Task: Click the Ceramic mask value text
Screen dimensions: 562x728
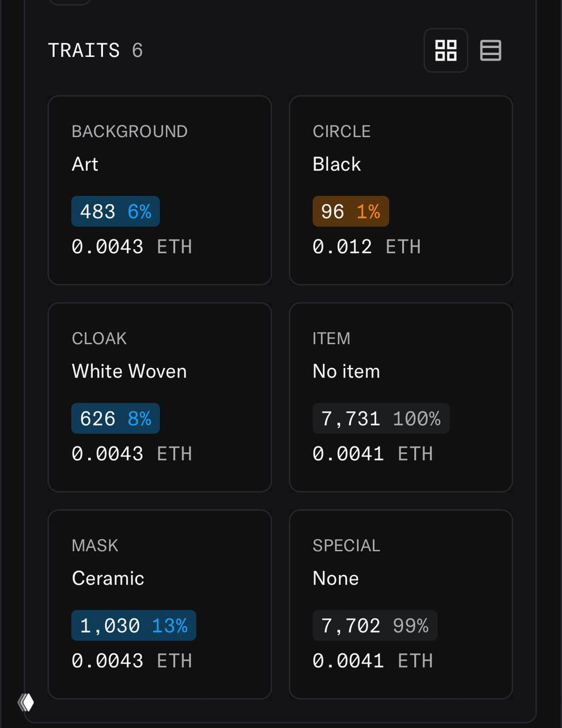Action: click(x=108, y=578)
